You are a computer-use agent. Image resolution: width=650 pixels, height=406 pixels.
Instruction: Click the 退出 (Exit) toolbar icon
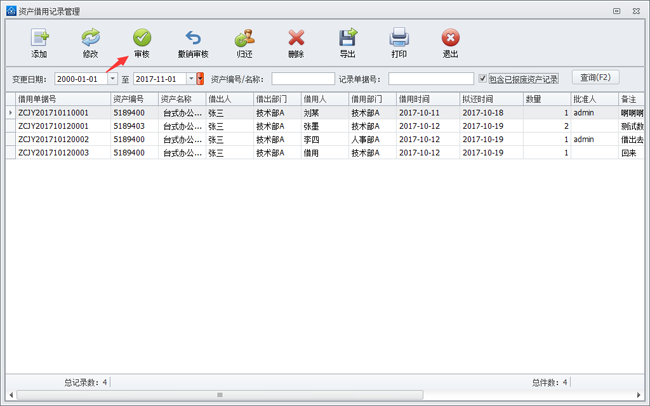click(x=450, y=40)
